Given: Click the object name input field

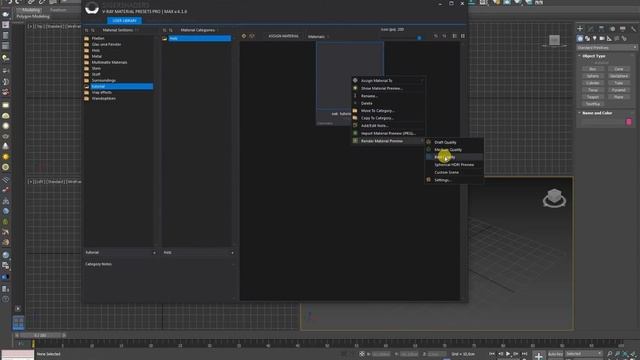Looking at the screenshot, I should point(602,122).
